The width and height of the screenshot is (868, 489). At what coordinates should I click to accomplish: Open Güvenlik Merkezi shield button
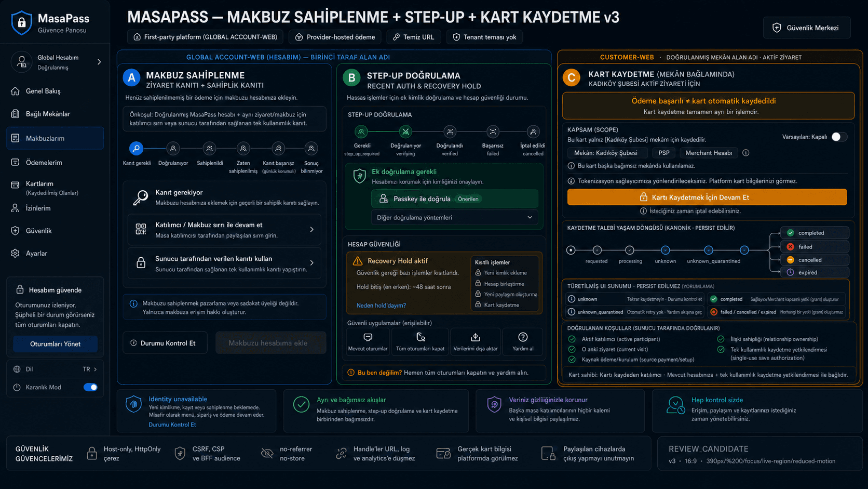[807, 28]
